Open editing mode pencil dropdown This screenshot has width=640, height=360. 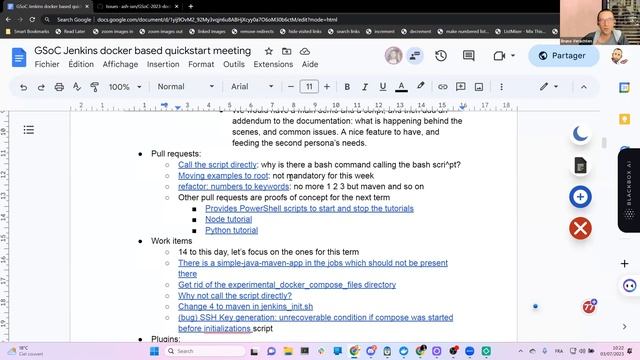tap(549, 87)
